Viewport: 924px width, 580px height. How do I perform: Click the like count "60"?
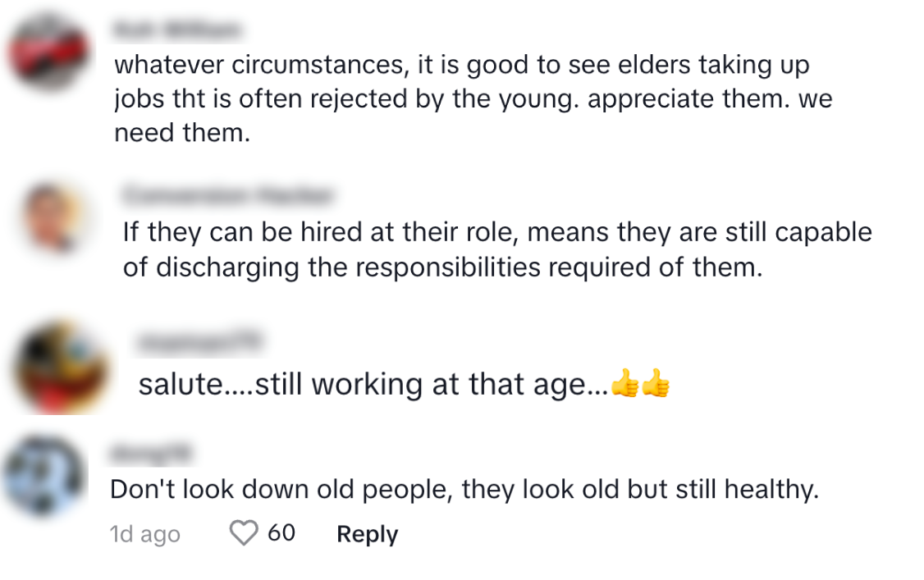pos(281,533)
